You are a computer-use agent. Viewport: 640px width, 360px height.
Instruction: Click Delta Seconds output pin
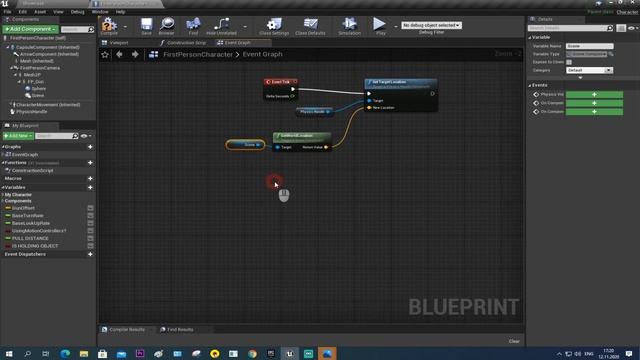coord(293,96)
